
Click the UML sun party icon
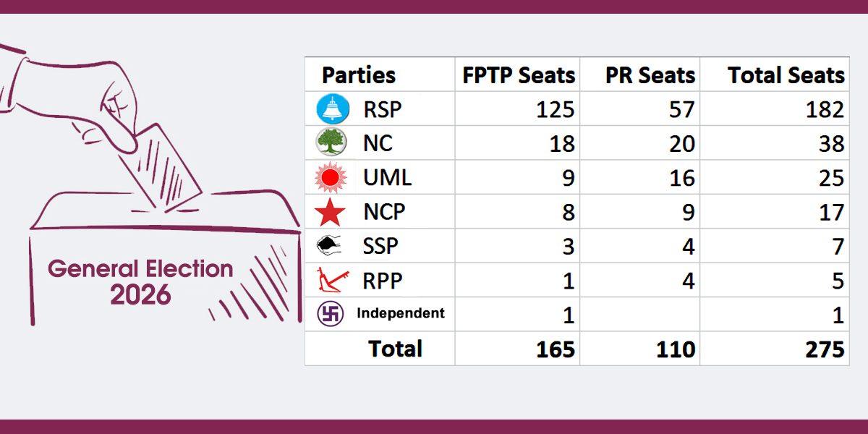(332, 177)
